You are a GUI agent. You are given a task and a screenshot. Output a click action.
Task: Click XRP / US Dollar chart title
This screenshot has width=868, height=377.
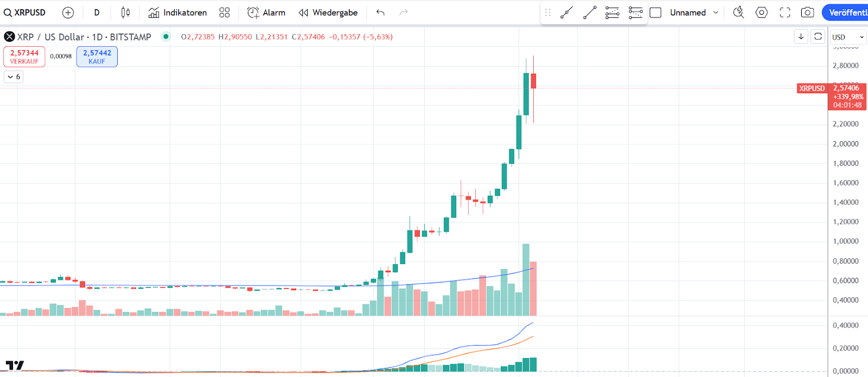84,37
